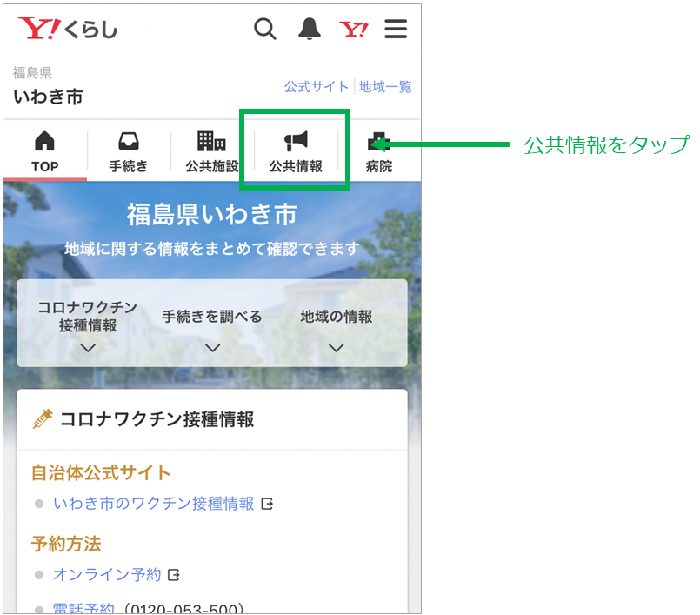Open the 地域一覧 link
700x615 pixels.
(x=385, y=87)
